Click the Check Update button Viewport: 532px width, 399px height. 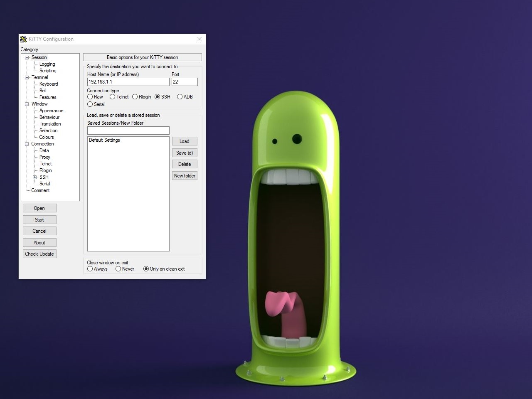[39, 254]
